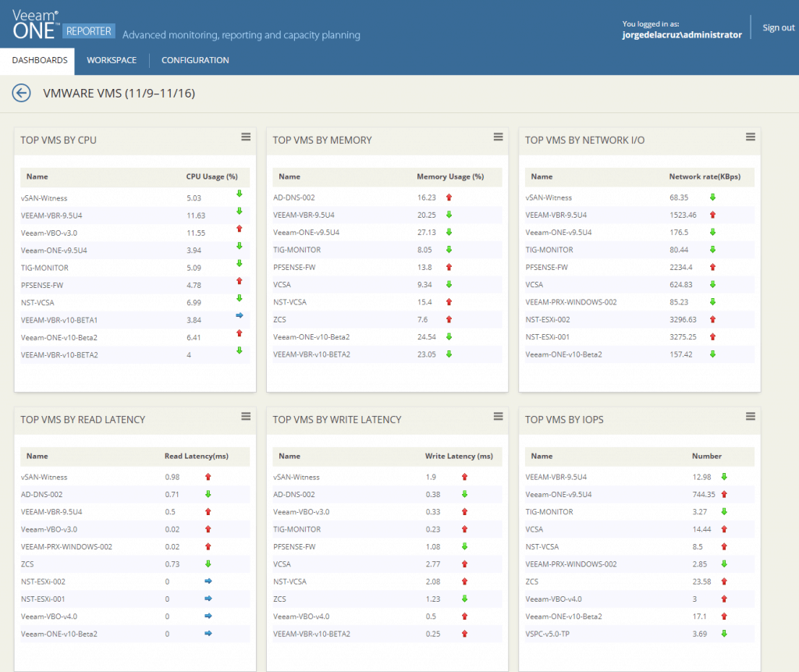Select NST-ESXi-001 in the Read Latency table

(135, 599)
